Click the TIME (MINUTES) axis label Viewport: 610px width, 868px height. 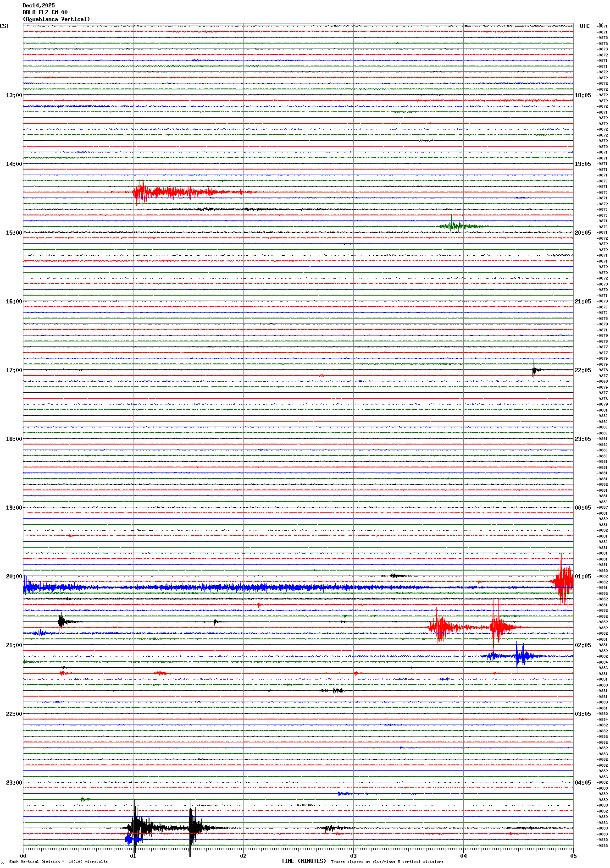(x=304, y=861)
